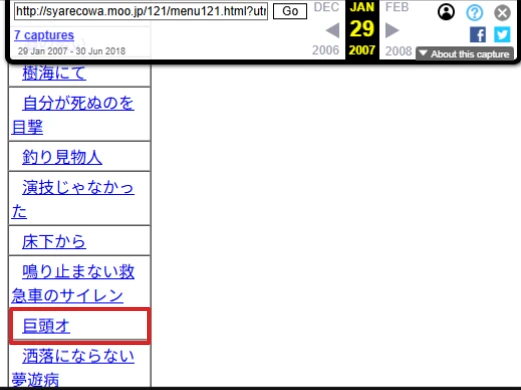Open the 自分が死ぬのを目撃 link
521x390 pixels.
pos(73,115)
